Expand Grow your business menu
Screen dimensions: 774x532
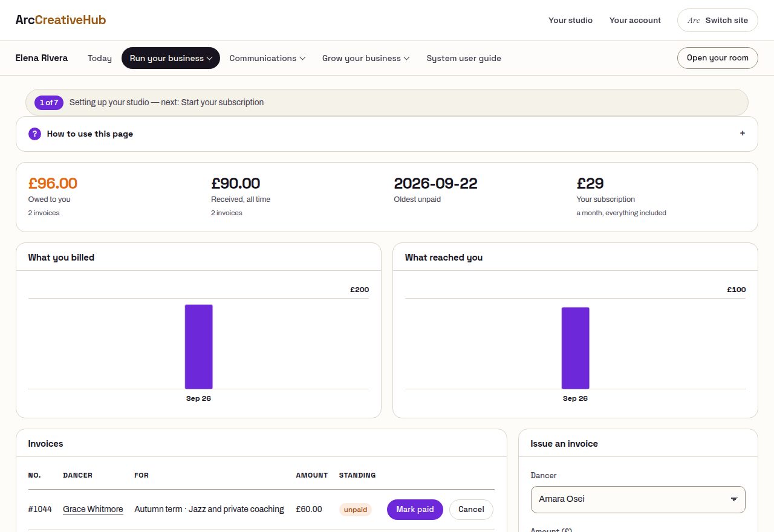[x=366, y=58]
